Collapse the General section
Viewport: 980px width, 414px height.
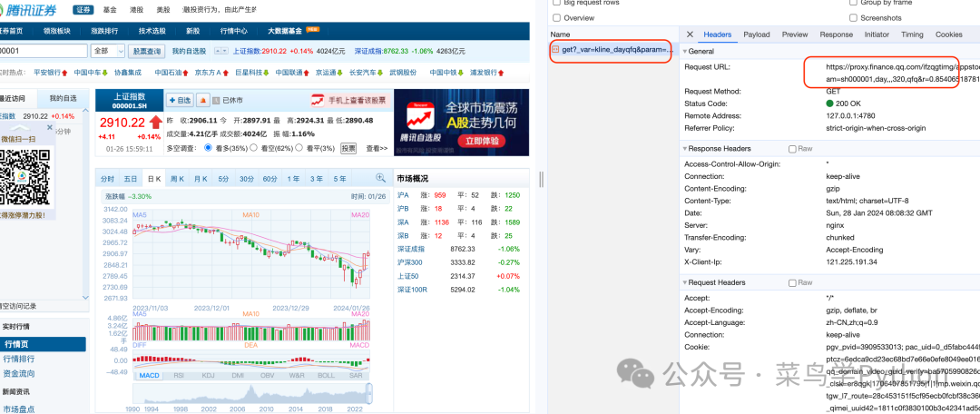point(685,51)
